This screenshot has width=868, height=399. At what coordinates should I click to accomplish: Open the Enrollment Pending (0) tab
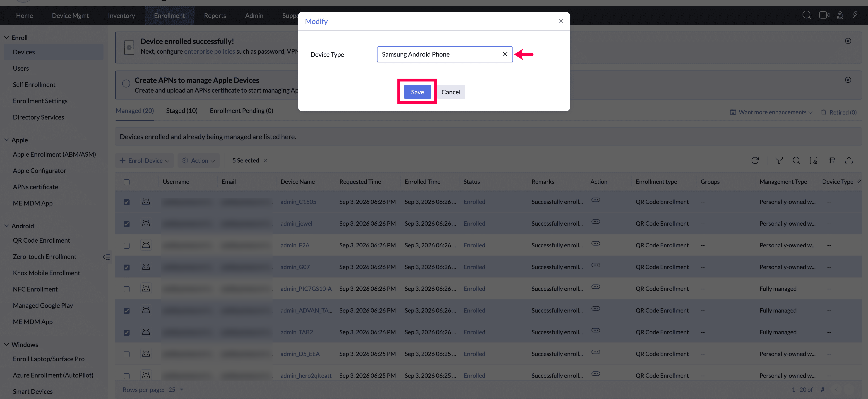click(x=241, y=111)
